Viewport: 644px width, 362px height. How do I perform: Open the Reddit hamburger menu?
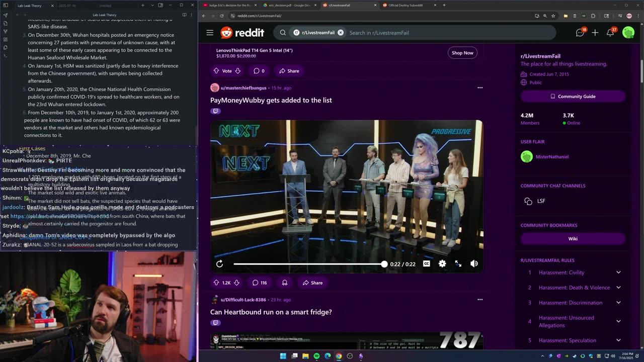210,33
